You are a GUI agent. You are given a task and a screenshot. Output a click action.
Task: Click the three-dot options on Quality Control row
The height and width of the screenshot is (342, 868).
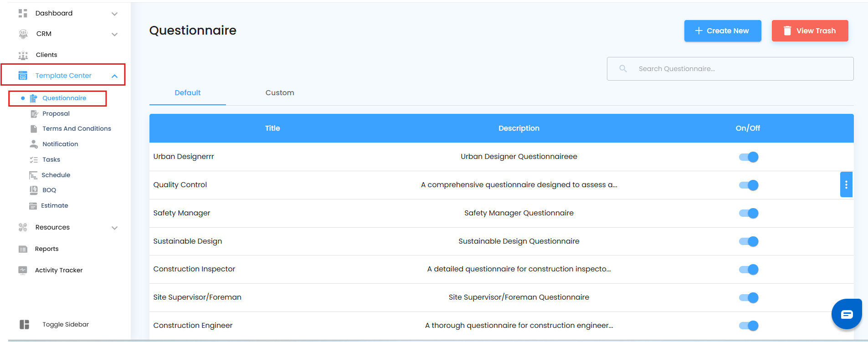tap(846, 184)
